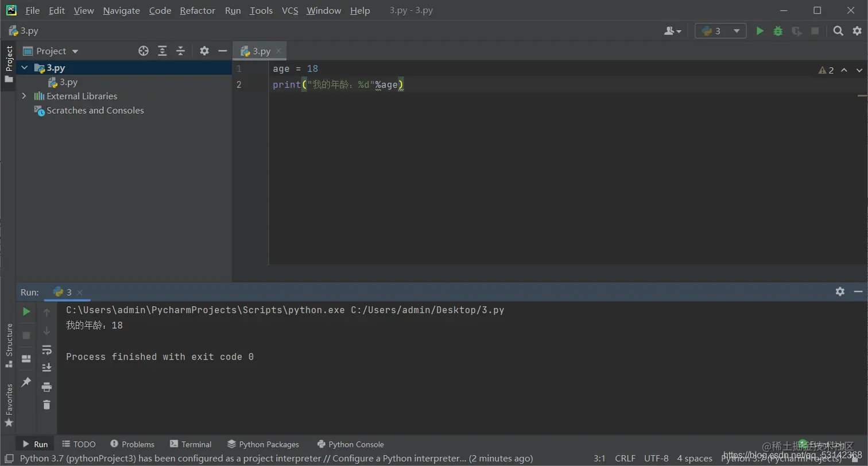The image size is (868, 466).
Task: Run the script with the green toolbar arrow
Action: point(759,31)
